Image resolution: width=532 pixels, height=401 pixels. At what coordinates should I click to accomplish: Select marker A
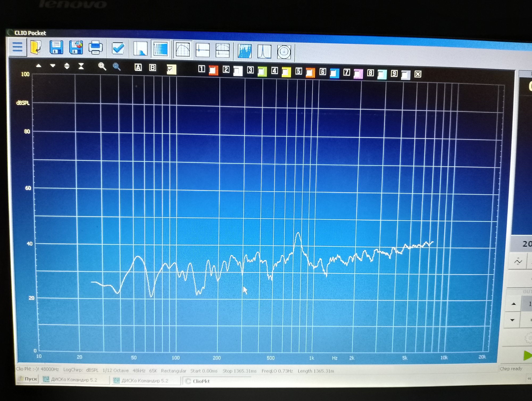(138, 67)
